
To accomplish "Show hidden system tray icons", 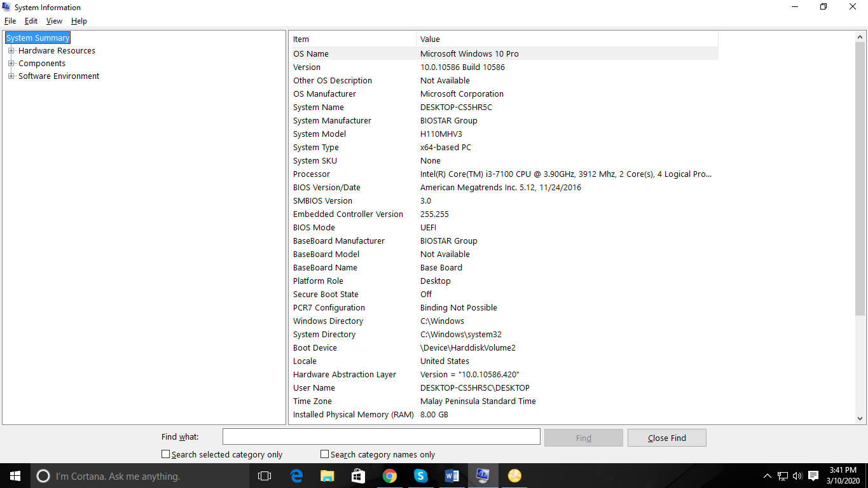I will tap(767, 476).
